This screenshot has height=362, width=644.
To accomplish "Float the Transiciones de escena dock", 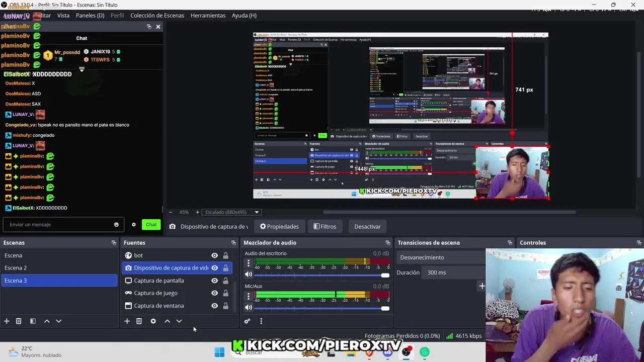I will [x=510, y=243].
